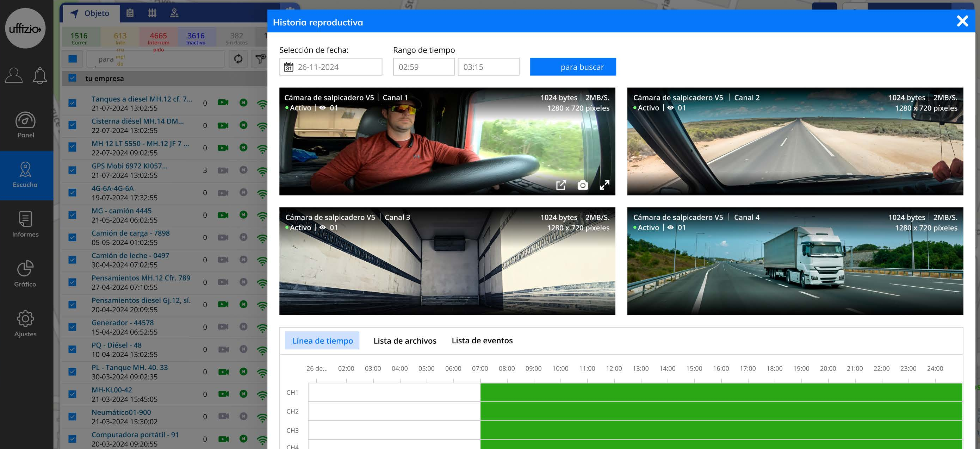Image resolution: width=980 pixels, height=449 pixels.
Task: Click the calendar icon in date field
Action: 289,67
